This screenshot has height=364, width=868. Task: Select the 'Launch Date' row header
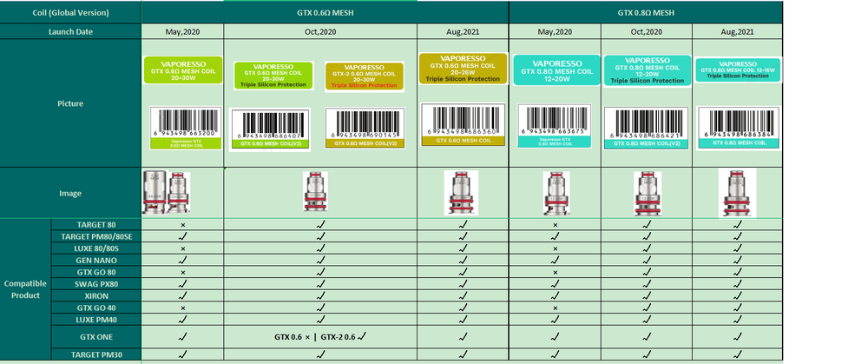(69, 31)
